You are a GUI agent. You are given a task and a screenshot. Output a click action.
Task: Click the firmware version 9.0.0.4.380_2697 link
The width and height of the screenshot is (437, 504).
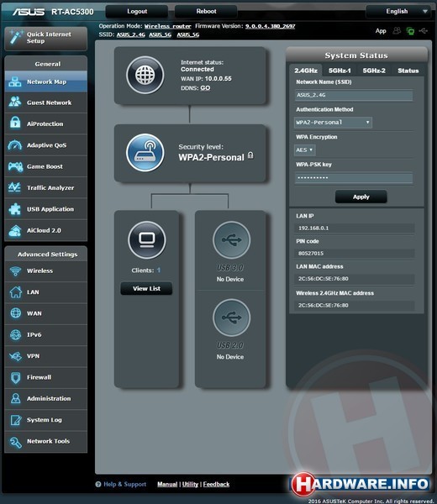270,26
